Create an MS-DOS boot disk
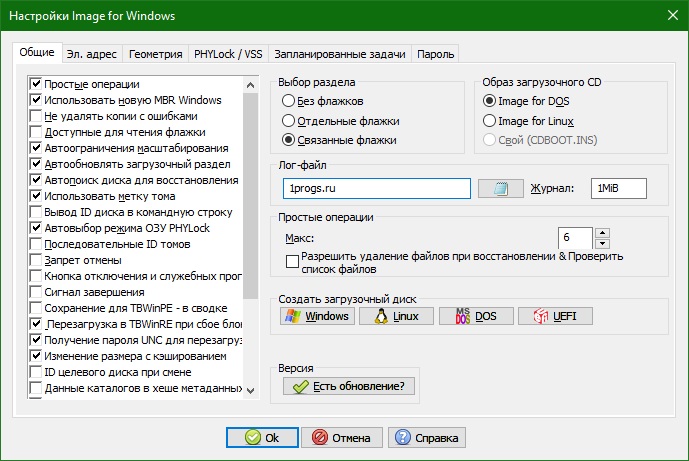Image resolution: width=689 pixels, height=461 pixels. click(x=476, y=316)
